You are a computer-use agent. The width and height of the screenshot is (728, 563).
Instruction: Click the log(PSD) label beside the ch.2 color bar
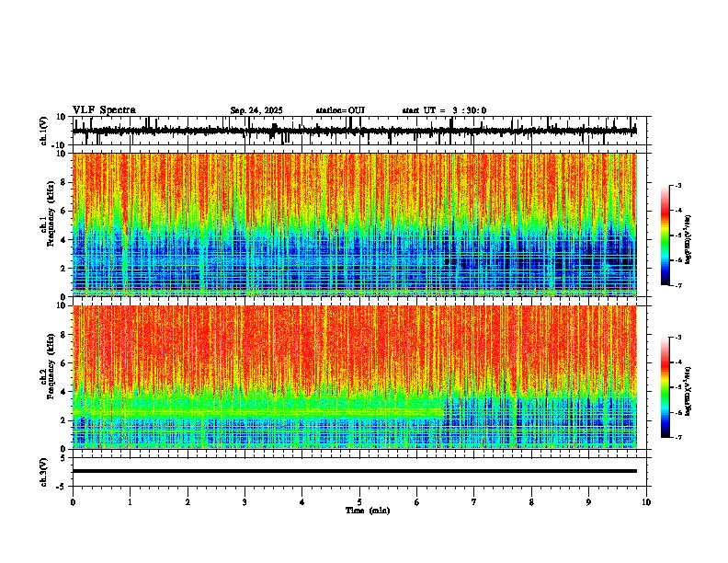[x=688, y=392]
